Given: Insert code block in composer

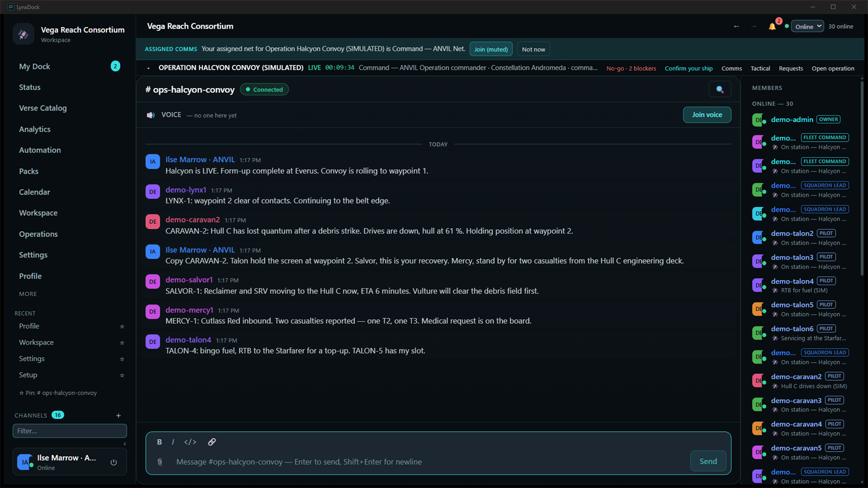Looking at the screenshot, I should pyautogui.click(x=190, y=442).
